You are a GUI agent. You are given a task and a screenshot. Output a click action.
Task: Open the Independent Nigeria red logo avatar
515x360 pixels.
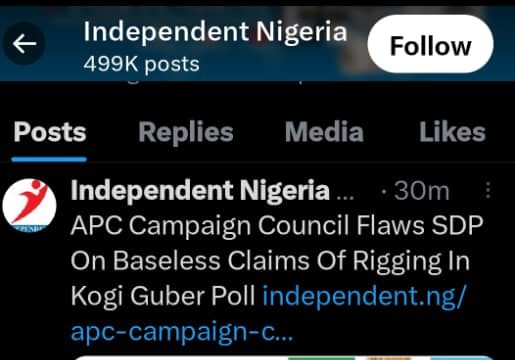point(29,205)
